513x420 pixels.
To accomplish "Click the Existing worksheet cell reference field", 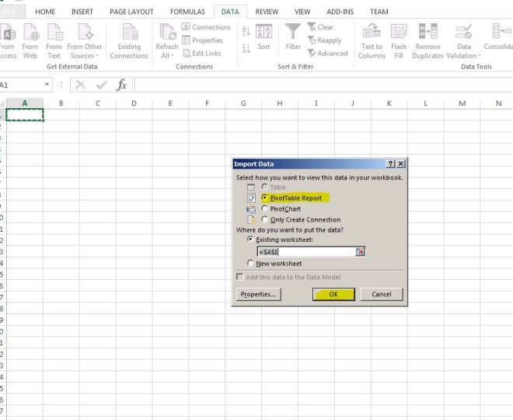I will pyautogui.click(x=306, y=252).
